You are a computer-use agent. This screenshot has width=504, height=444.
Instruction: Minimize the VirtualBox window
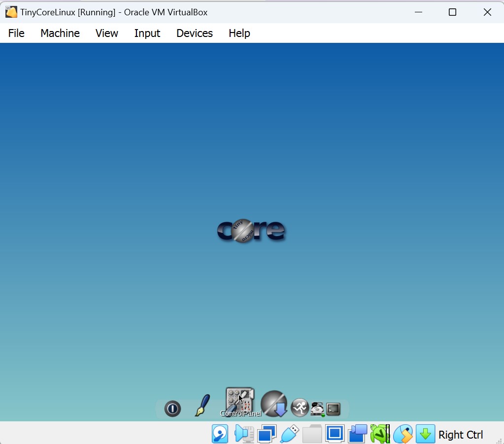click(x=418, y=12)
